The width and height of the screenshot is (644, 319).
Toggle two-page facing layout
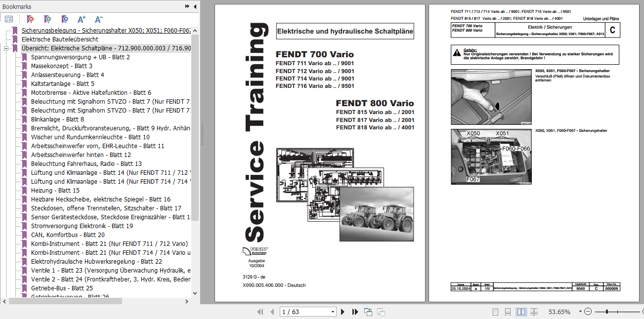pyautogui.click(x=521, y=312)
